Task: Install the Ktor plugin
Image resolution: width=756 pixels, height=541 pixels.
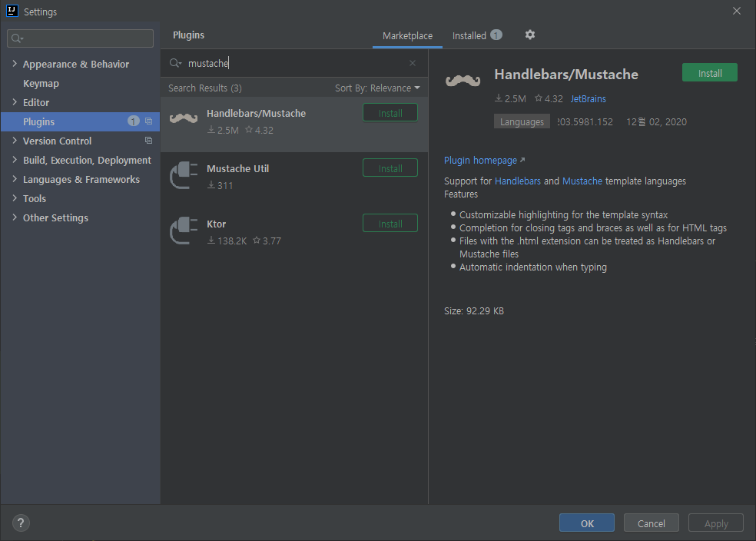Action: click(x=390, y=224)
